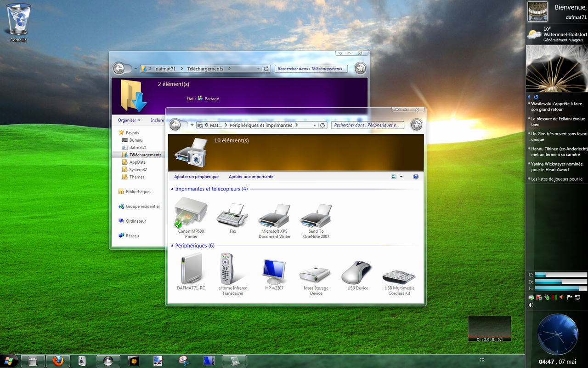
Task: Collapse Imprimantes et télécopieurs group
Action: (172, 189)
